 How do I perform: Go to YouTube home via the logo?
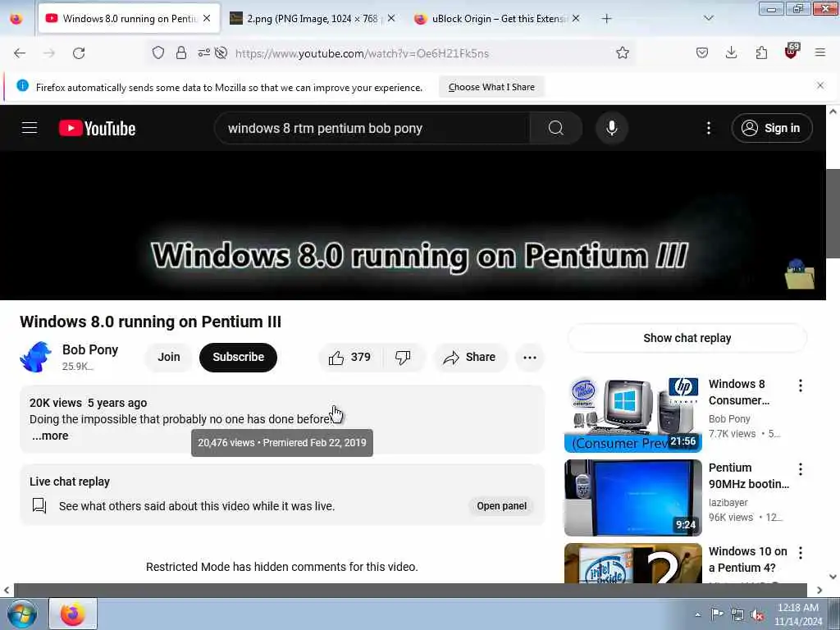click(97, 129)
